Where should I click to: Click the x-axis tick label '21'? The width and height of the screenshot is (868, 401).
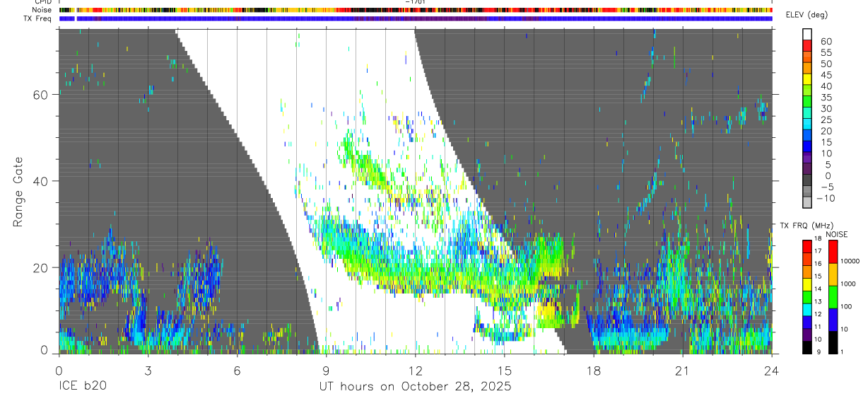pos(683,370)
